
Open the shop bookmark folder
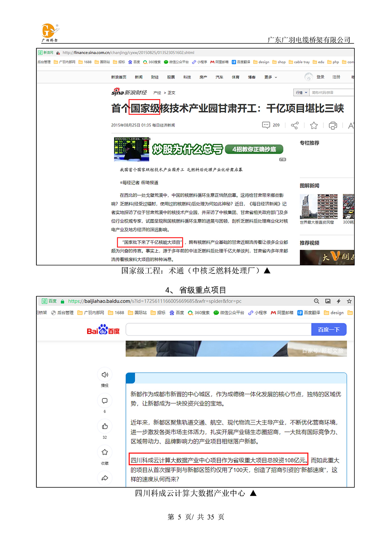coord(279,62)
